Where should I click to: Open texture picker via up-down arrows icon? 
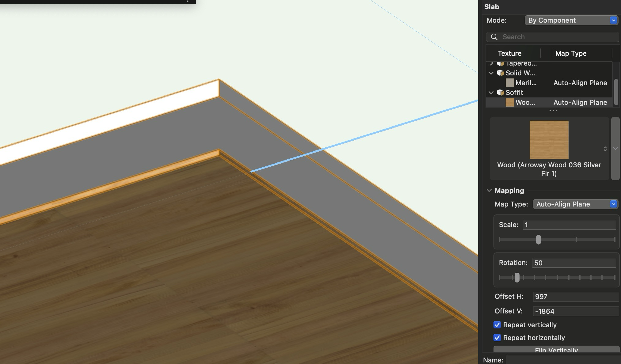605,149
